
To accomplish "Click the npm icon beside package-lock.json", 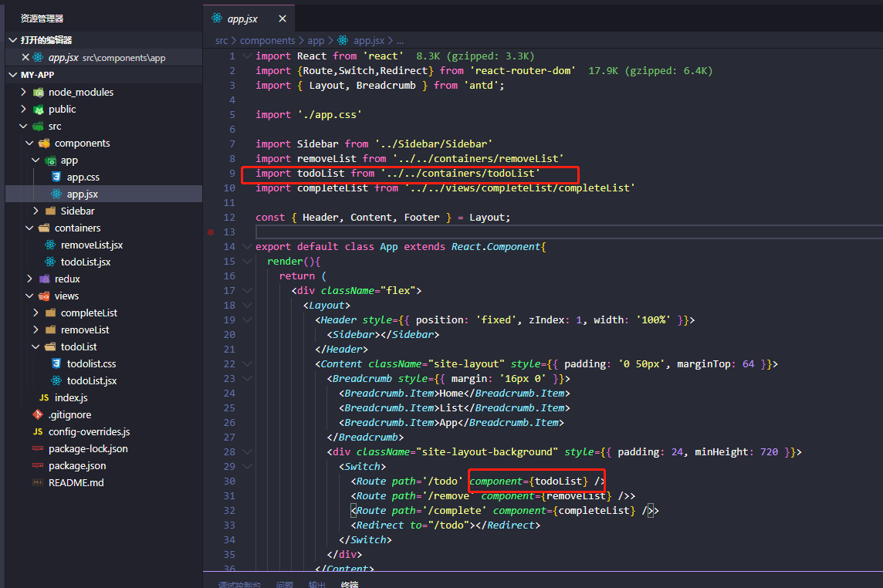I will click(x=38, y=448).
